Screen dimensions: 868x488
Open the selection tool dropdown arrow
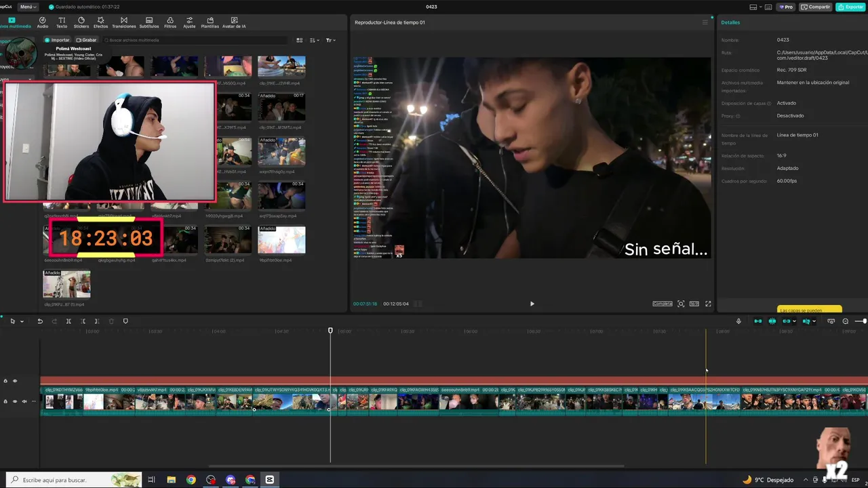[22, 321]
